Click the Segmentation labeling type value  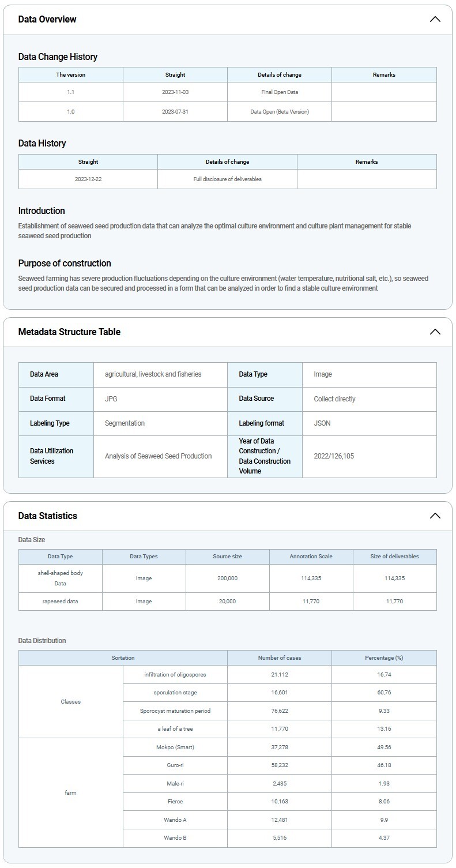click(x=125, y=423)
